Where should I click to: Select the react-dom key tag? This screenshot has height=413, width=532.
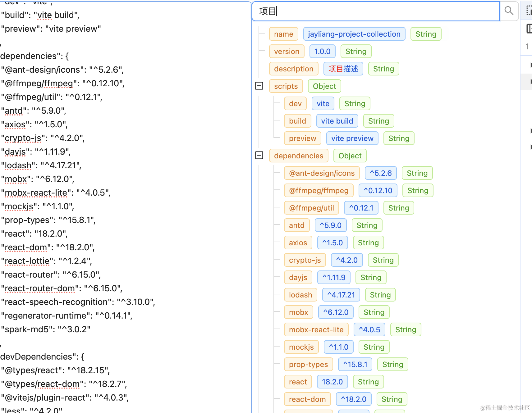click(307, 399)
